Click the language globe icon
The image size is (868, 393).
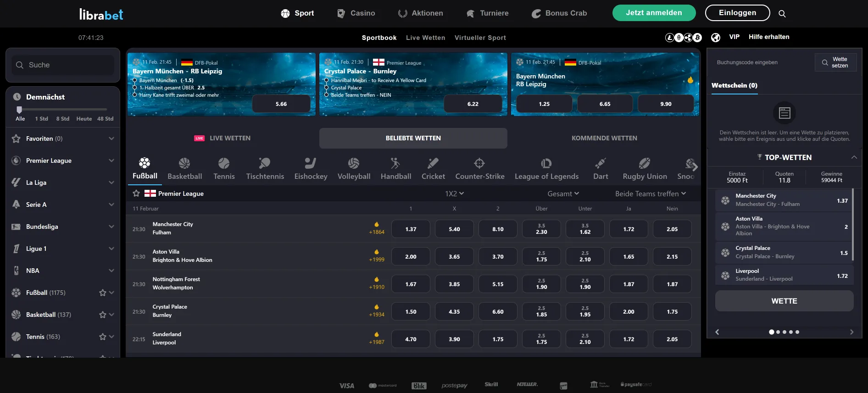tap(716, 38)
